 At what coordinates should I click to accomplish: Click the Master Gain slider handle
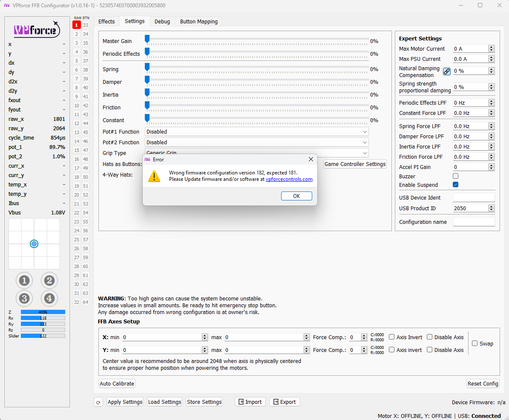[147, 39]
